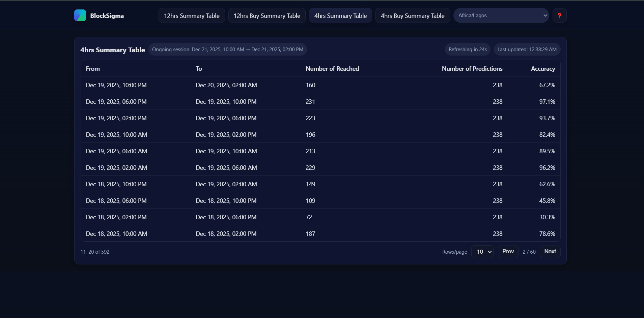Viewport: 644px width, 318px height.
Task: Click the reached value 196
Action: click(x=310, y=135)
